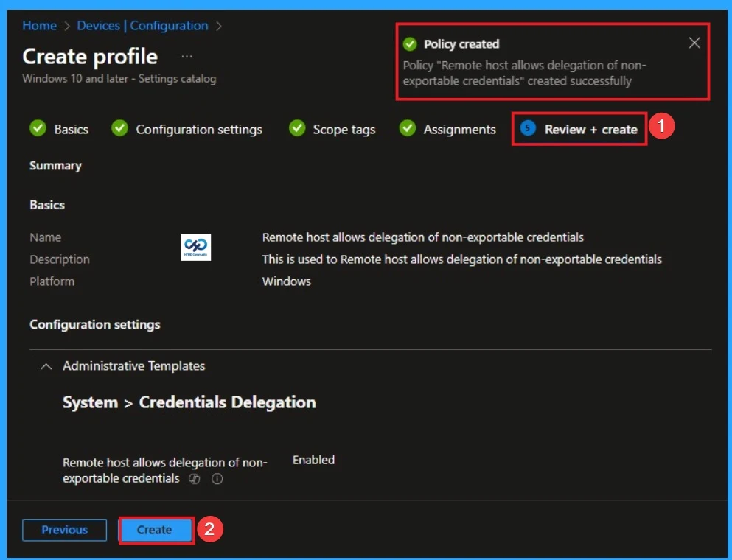Viewport: 732px width, 560px height.
Task: Click the info icon beside the credentials setting
Action: pyautogui.click(x=217, y=479)
